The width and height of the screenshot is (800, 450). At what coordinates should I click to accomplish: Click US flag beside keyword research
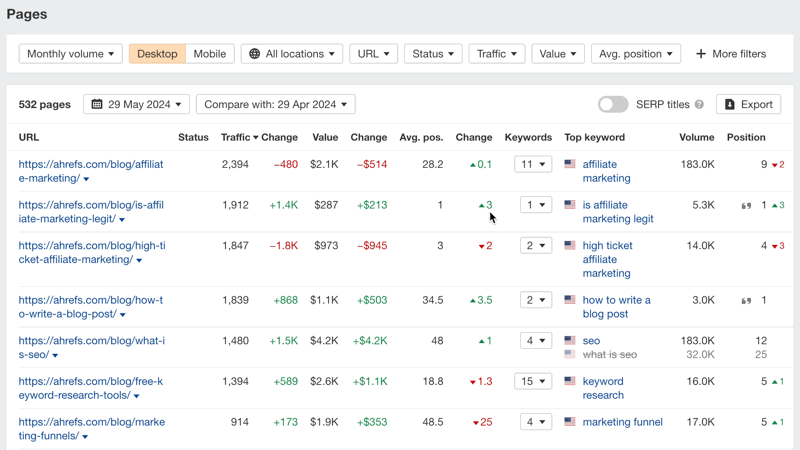(x=570, y=381)
